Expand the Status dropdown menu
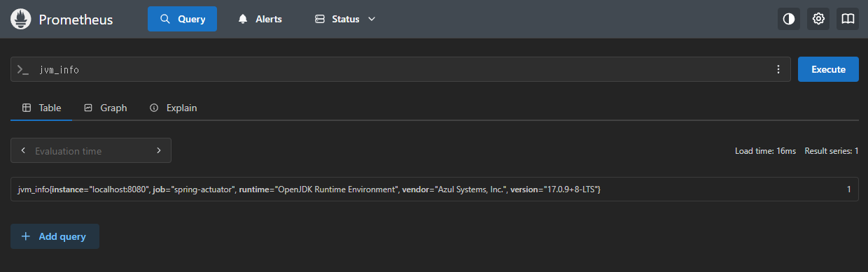This screenshot has height=272, width=868. [x=345, y=19]
